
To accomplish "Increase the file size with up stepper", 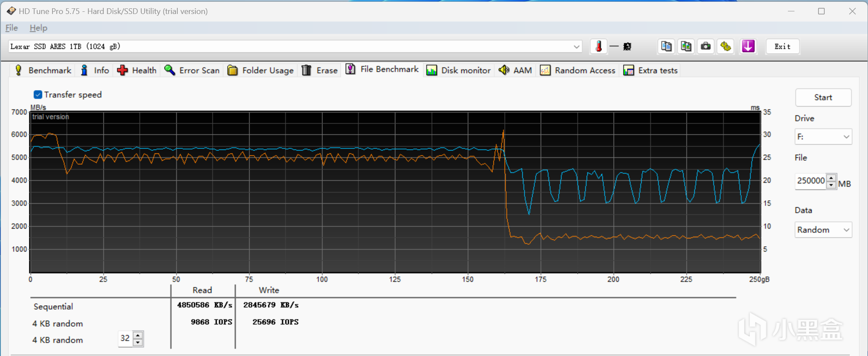I will pos(831,178).
